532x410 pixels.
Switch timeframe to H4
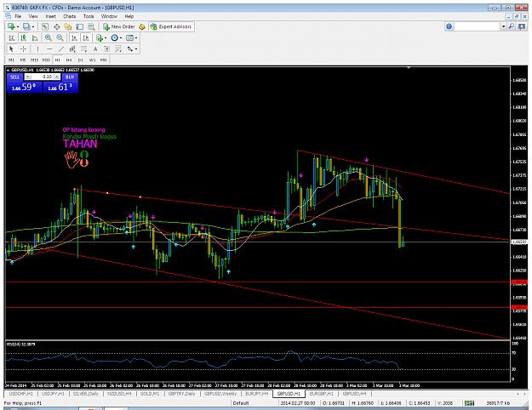coord(69,60)
